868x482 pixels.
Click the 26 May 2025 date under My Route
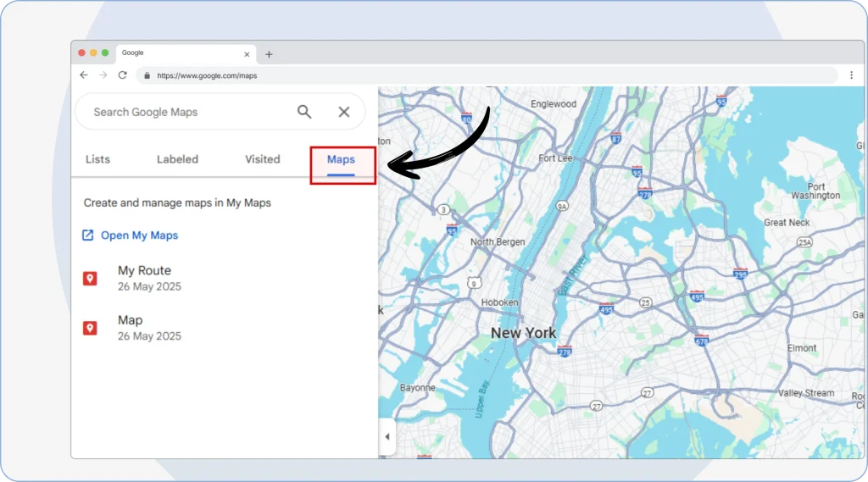coord(149,286)
